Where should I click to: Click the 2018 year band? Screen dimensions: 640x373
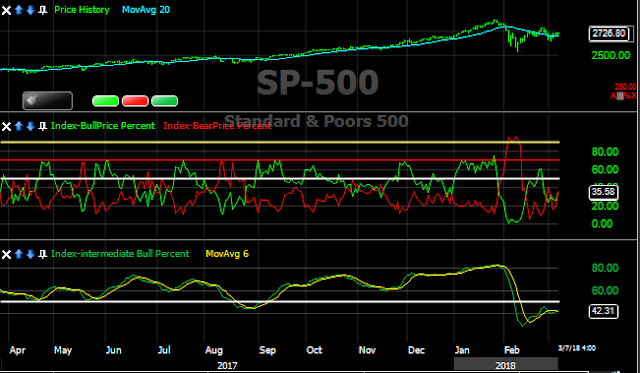pyautogui.click(x=506, y=364)
